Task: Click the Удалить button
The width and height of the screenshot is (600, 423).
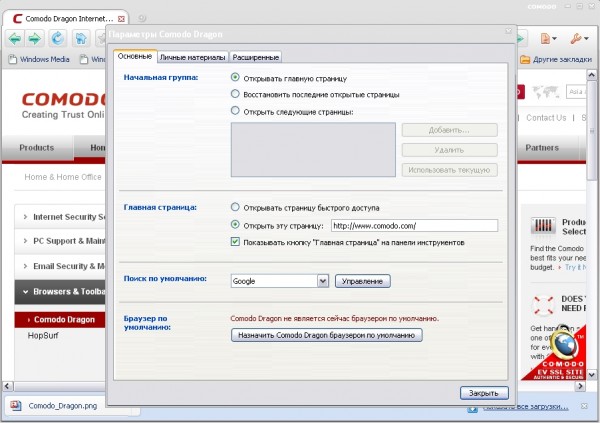Action: pos(449,150)
